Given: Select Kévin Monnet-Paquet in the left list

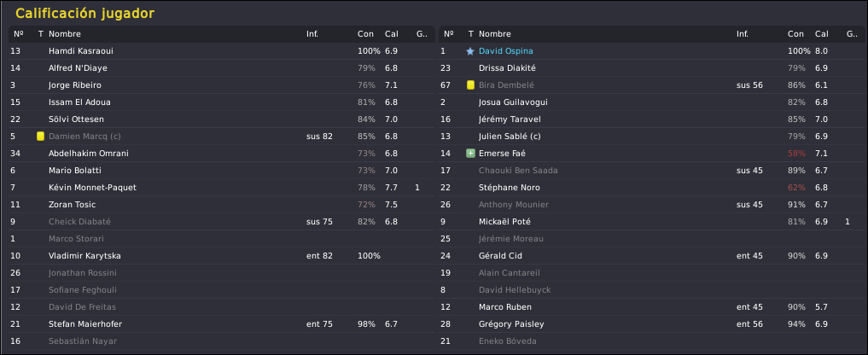Looking at the screenshot, I should [x=92, y=188].
